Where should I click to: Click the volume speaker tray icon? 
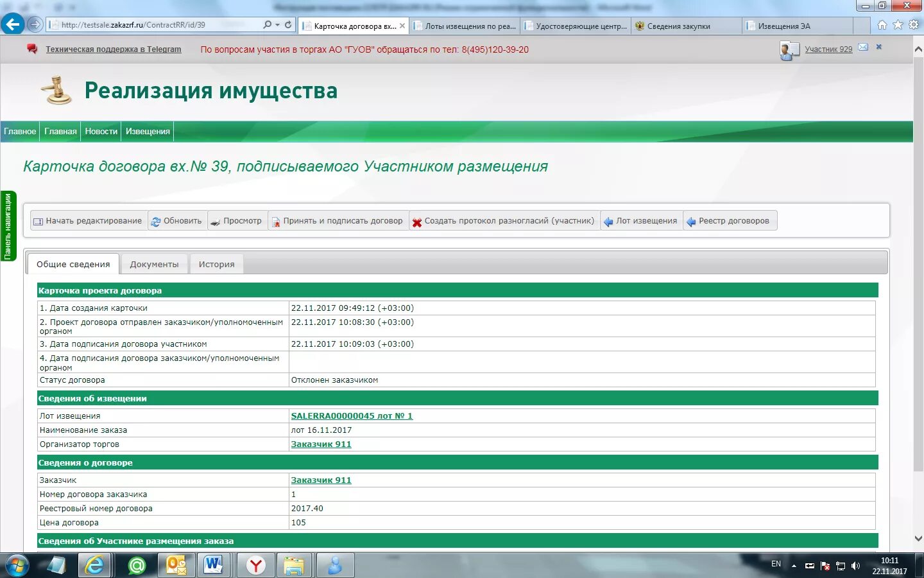[855, 566]
